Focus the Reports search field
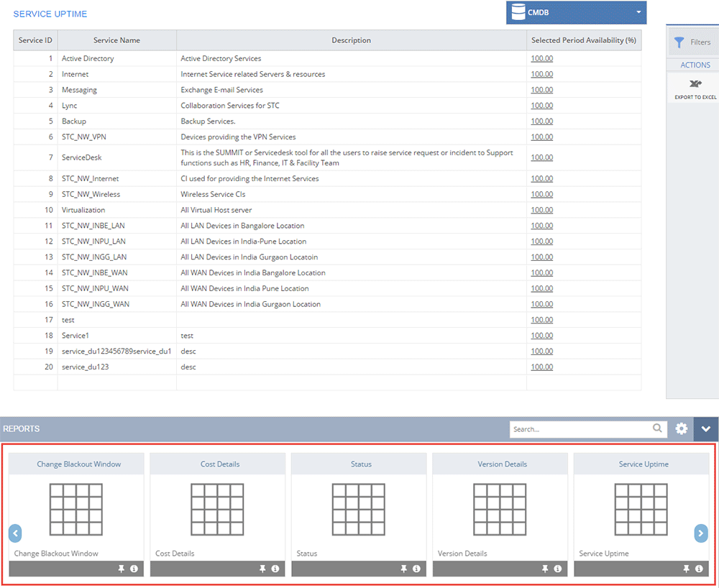Image resolution: width=719 pixels, height=588 pixels. click(x=580, y=429)
